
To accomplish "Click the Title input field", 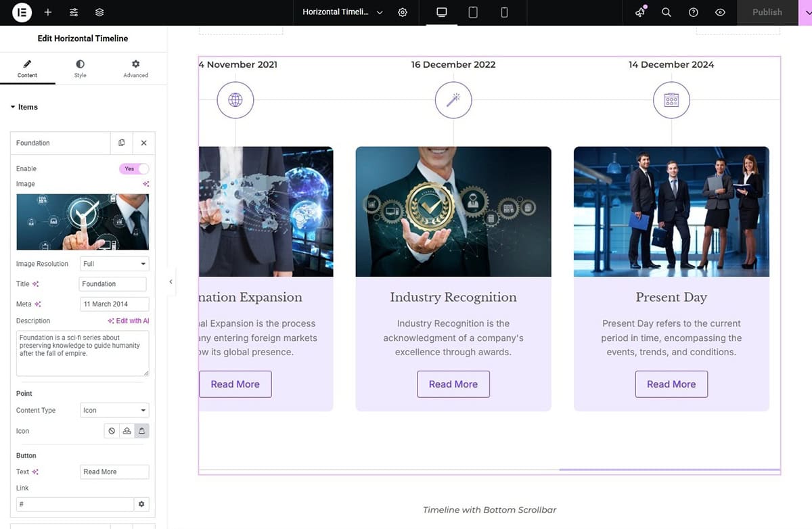I will [113, 284].
